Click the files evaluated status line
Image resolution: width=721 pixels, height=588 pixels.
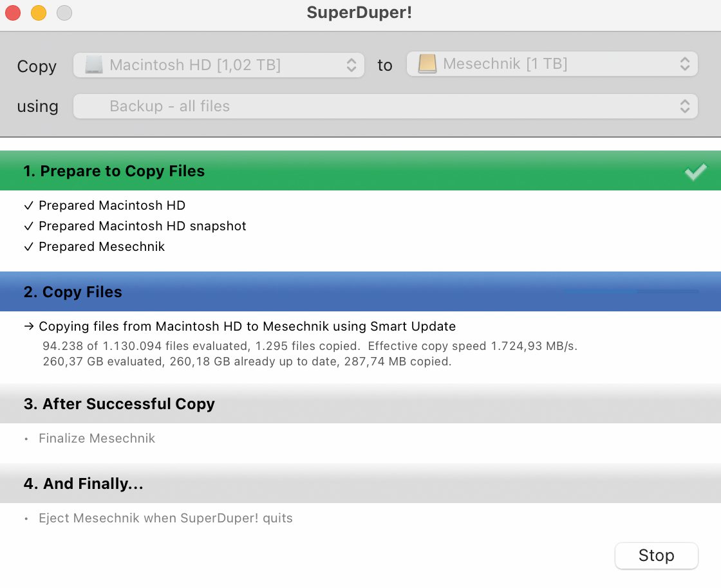coord(310,346)
